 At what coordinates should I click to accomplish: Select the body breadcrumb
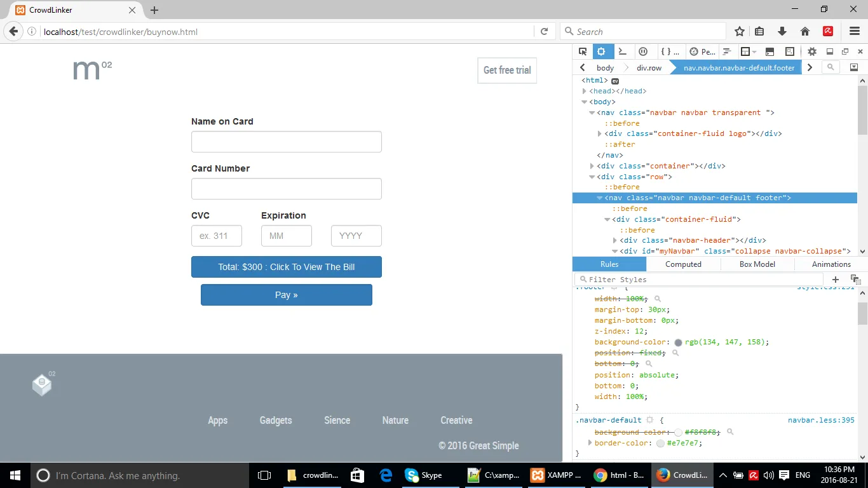tap(605, 67)
